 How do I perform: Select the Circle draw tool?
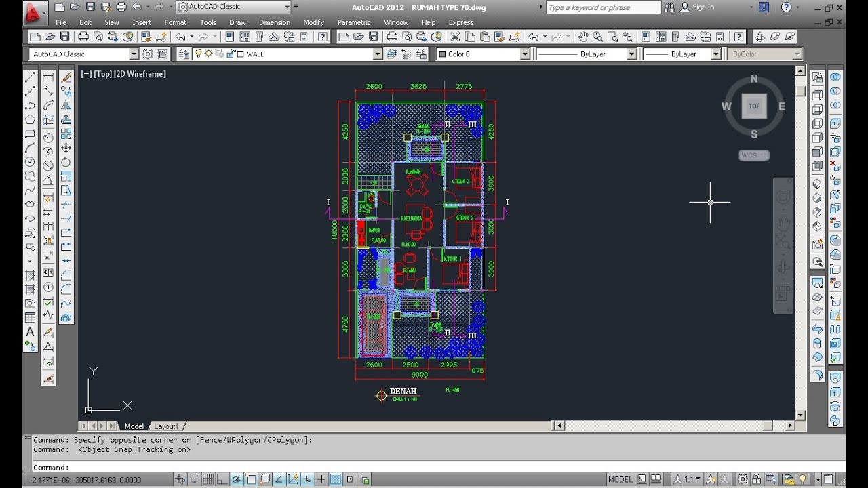tap(30, 162)
